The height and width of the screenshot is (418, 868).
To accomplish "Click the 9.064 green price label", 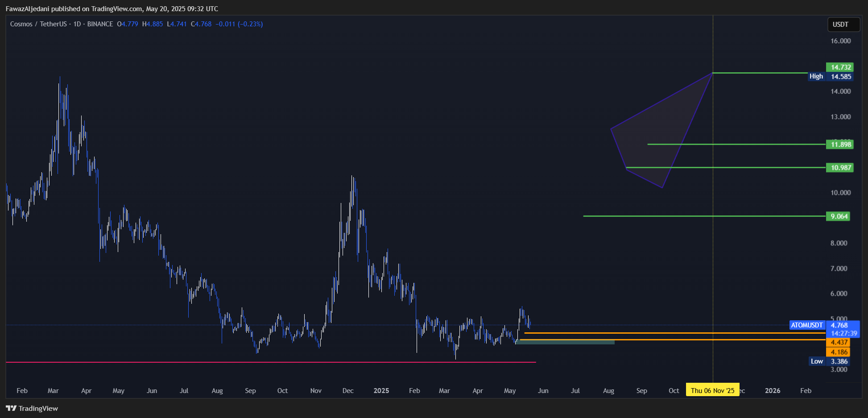I will click(x=838, y=216).
